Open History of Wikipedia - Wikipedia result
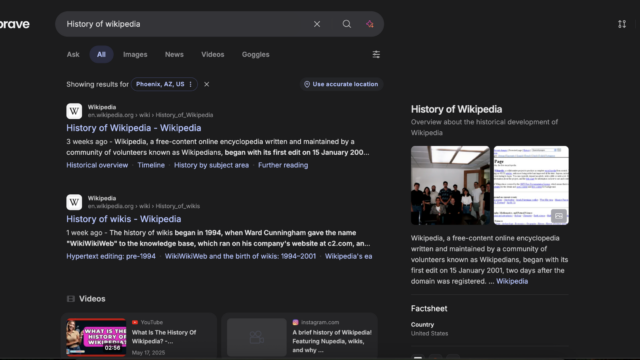This screenshot has width=640, height=360. (134, 128)
